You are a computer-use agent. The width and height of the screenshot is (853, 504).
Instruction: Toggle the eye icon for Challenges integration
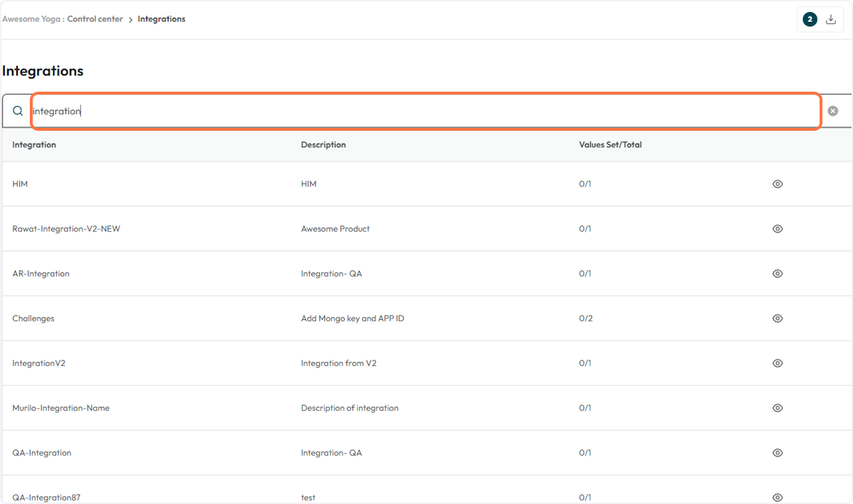pyautogui.click(x=777, y=318)
